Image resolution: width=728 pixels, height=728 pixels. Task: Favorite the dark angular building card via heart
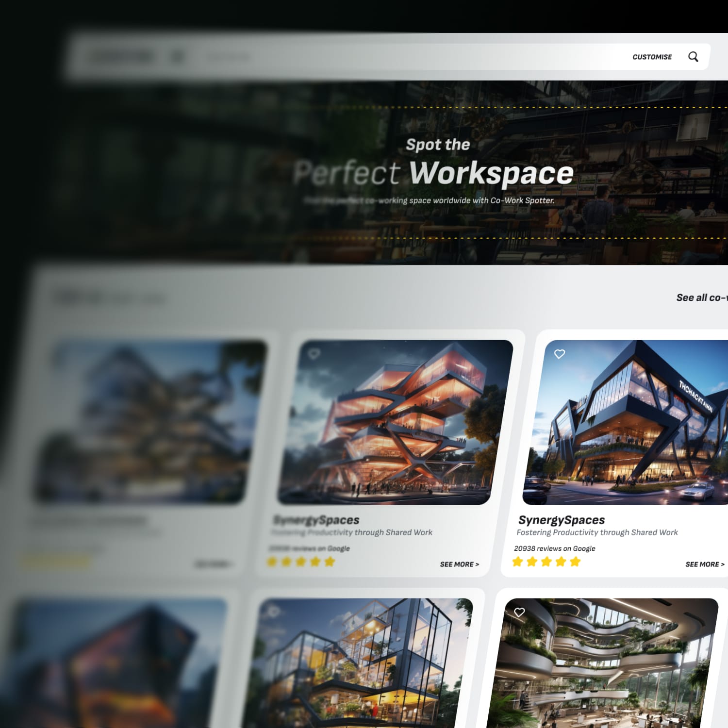pyautogui.click(x=560, y=354)
